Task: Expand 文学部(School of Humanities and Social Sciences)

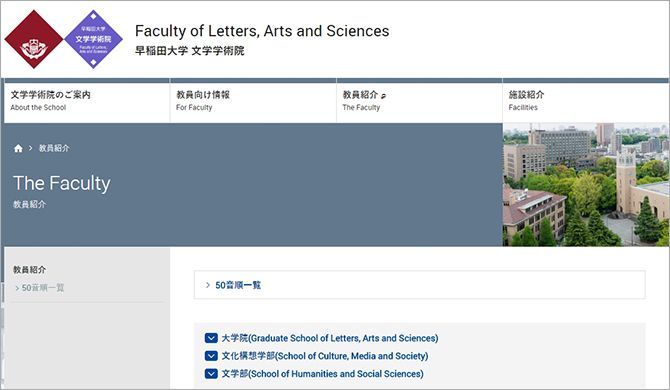Action: pos(322,374)
